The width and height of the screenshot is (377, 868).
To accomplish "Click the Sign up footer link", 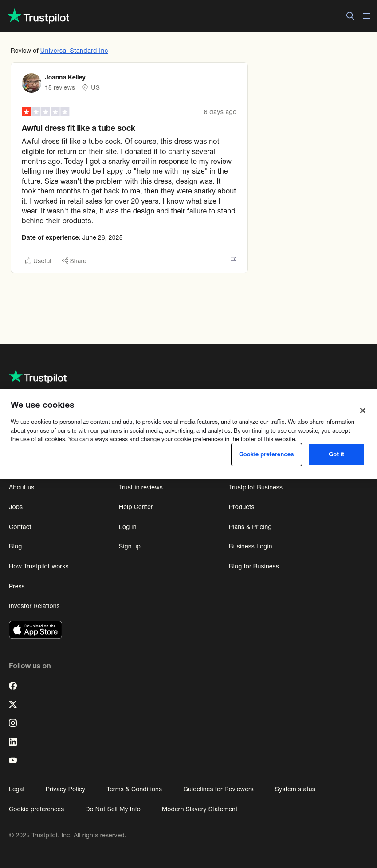I will [130, 546].
